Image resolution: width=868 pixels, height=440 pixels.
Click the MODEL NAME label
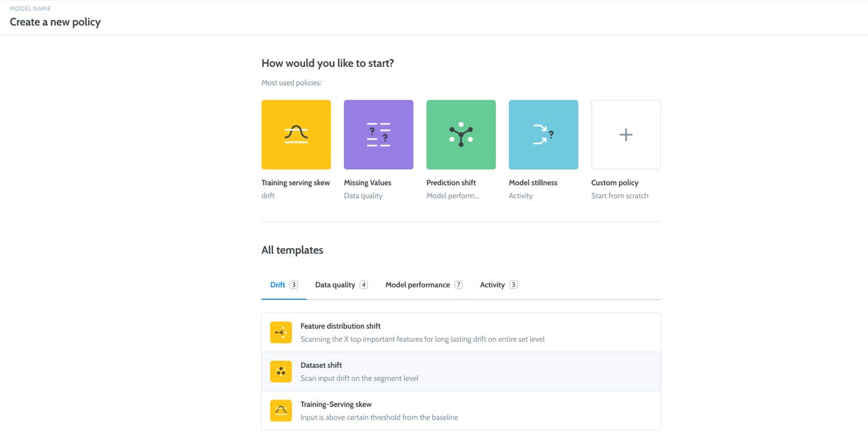point(29,8)
